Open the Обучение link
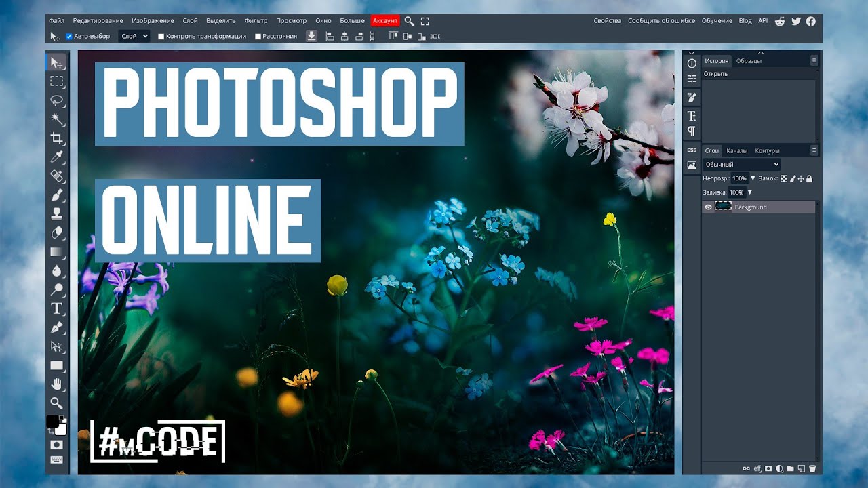This screenshot has height=488, width=868. (717, 21)
